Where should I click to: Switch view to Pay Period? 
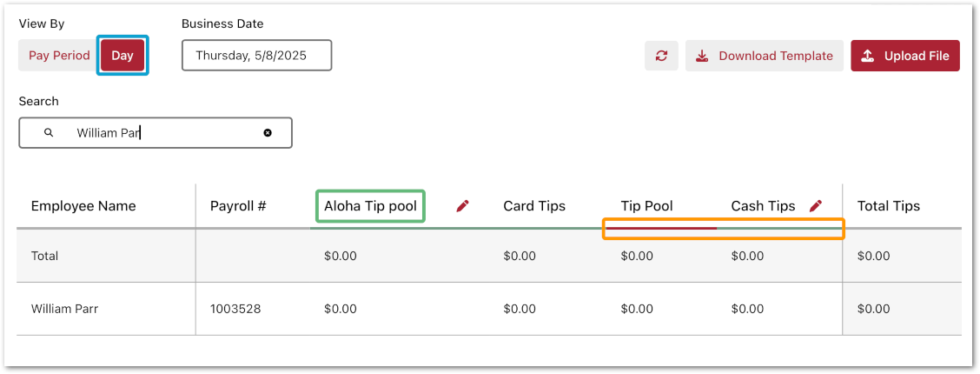click(x=59, y=56)
